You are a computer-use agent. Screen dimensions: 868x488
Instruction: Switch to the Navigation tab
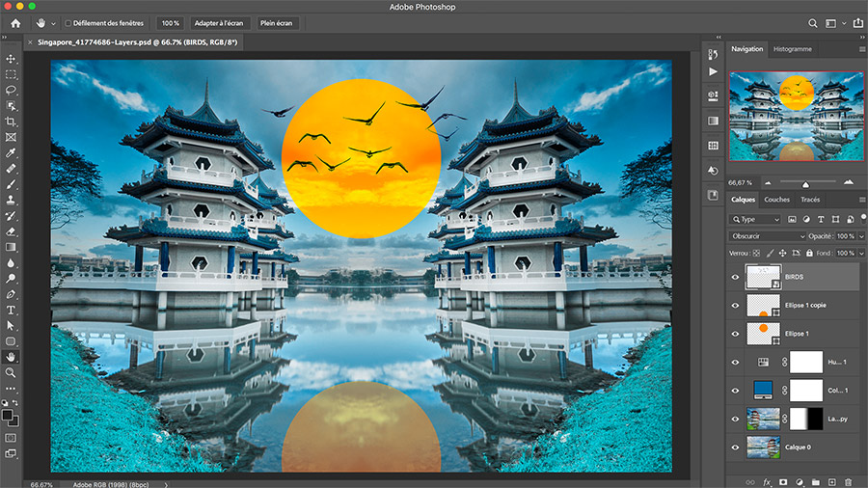coord(746,49)
